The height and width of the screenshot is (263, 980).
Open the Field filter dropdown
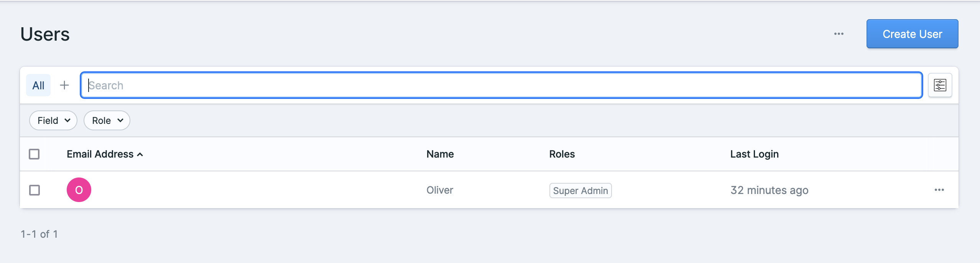53,120
